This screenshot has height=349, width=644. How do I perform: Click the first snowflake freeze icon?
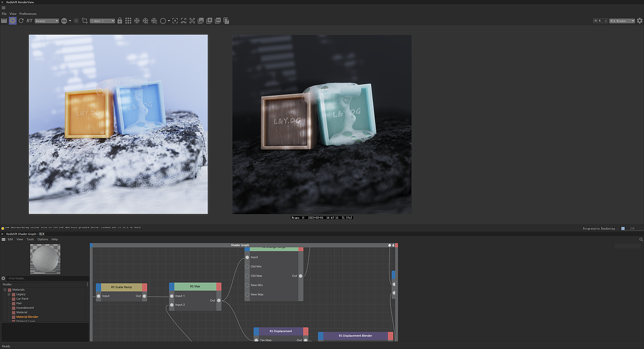click(x=137, y=21)
